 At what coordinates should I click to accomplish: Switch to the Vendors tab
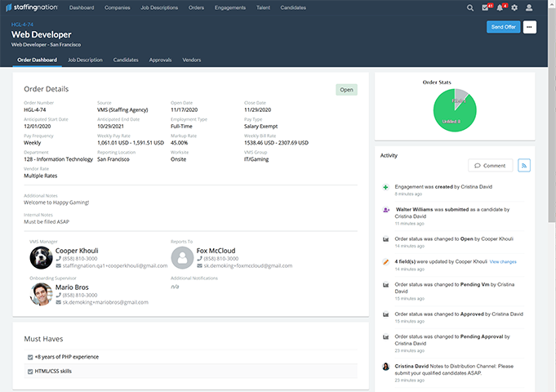pos(192,60)
